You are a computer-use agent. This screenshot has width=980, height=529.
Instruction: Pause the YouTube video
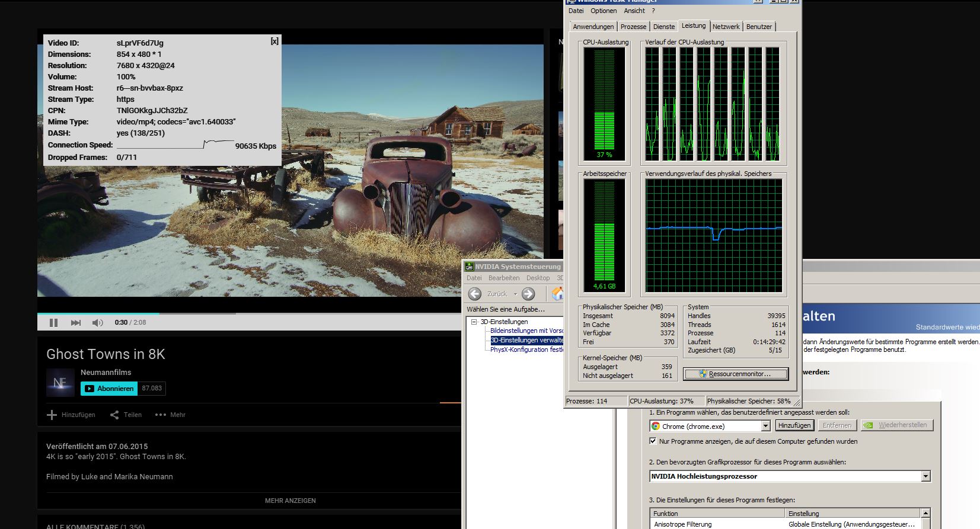pos(53,322)
